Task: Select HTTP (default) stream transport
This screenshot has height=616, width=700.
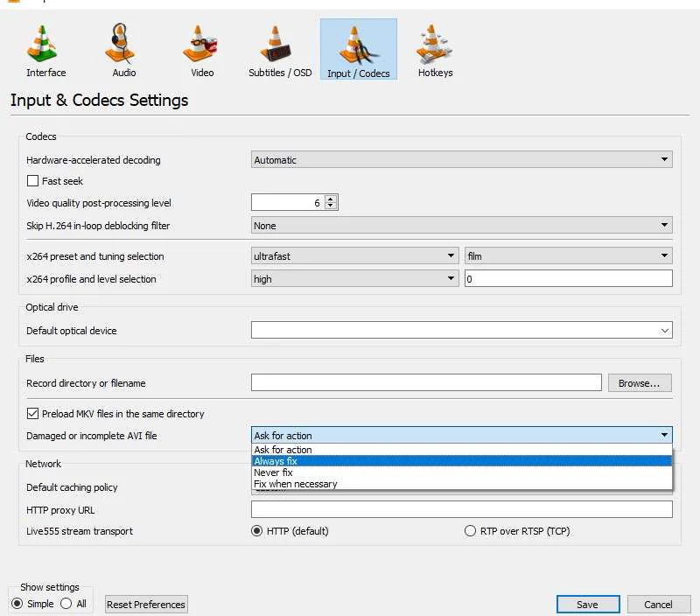Action: [x=256, y=531]
